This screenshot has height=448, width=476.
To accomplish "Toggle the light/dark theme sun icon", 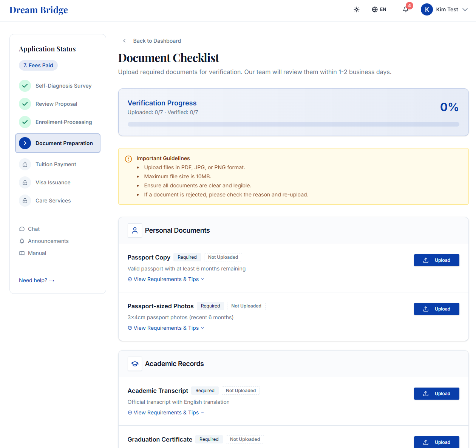I will (357, 9).
